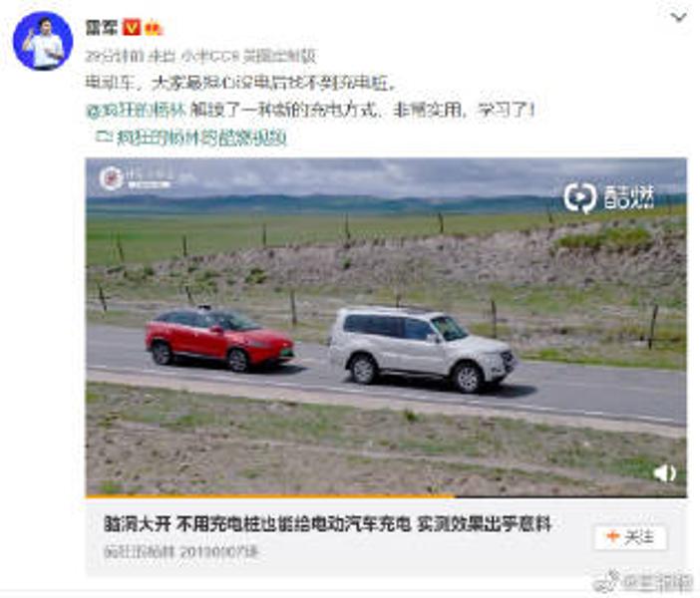The image size is (700, 598).
Task: Open the @疯狂的杨林 mention
Action: click(x=137, y=110)
